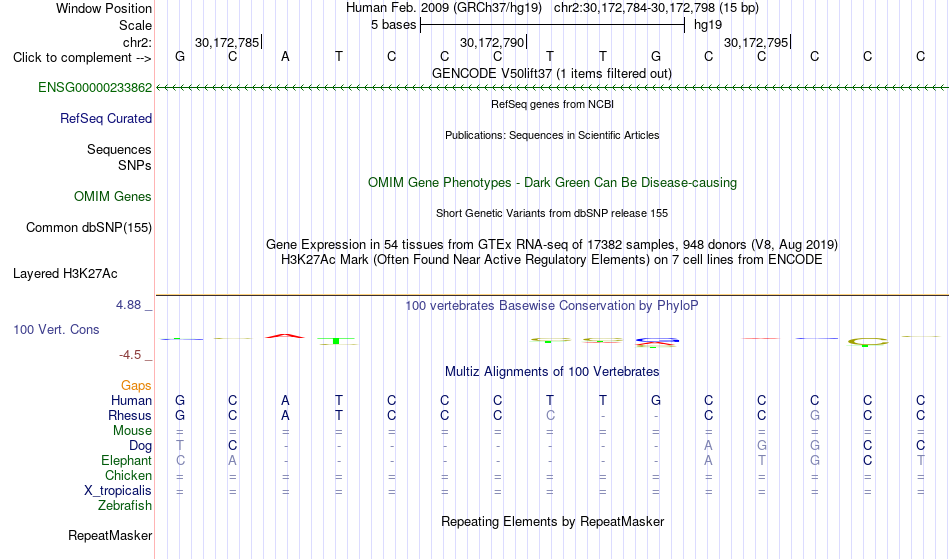Click the RepeatMasker track label
Viewport: 950px width, 559px height.
click(x=110, y=535)
